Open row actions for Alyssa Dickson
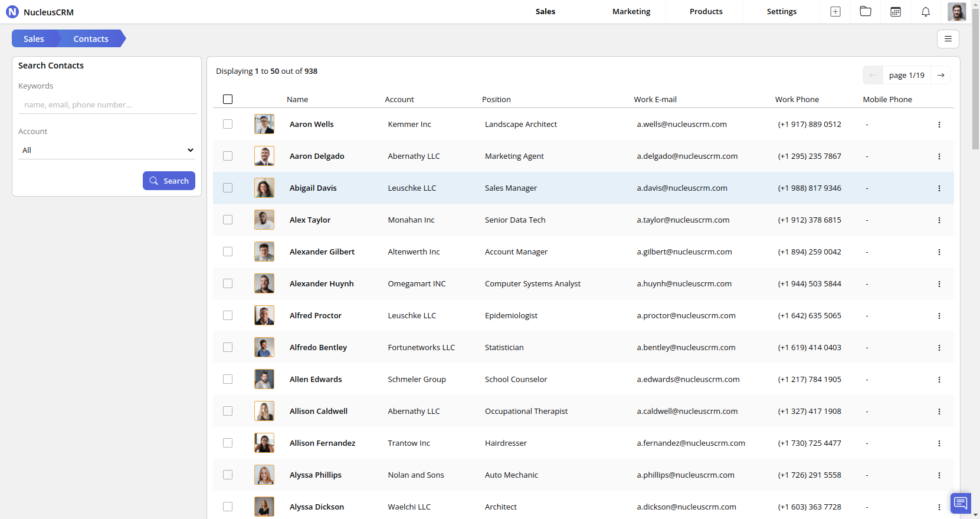This screenshot has height=519, width=980. tap(939, 507)
